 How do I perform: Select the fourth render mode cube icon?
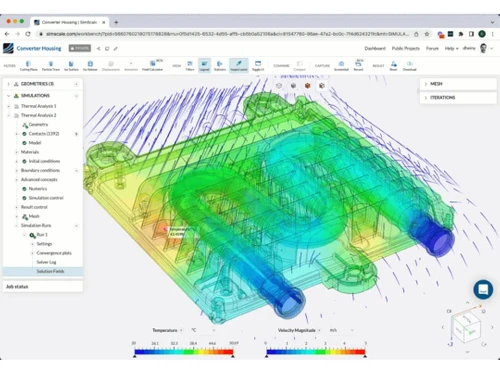322,86
